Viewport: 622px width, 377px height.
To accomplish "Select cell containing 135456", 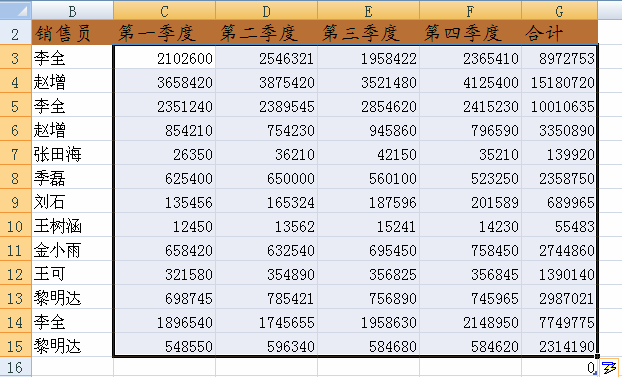I will [x=164, y=201].
